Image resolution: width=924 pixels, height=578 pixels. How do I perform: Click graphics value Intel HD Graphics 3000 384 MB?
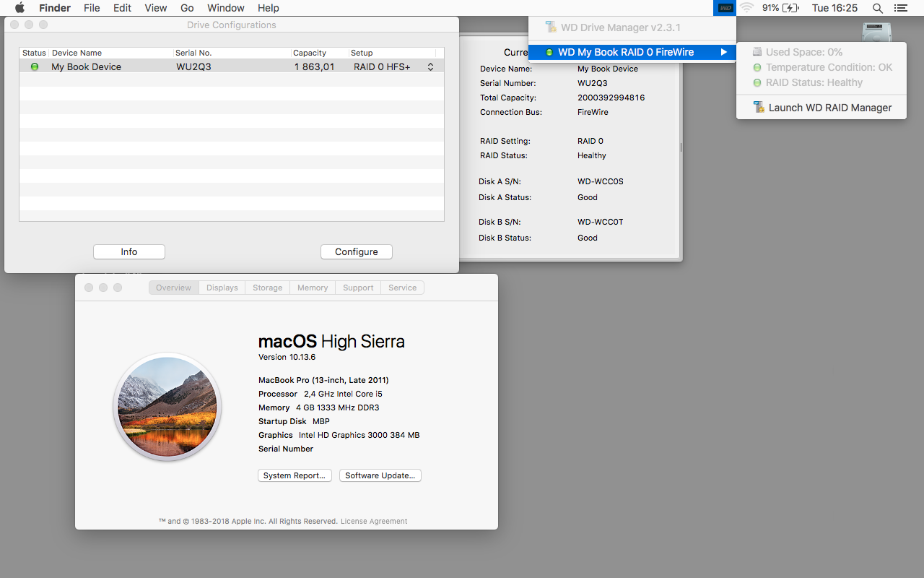click(359, 435)
